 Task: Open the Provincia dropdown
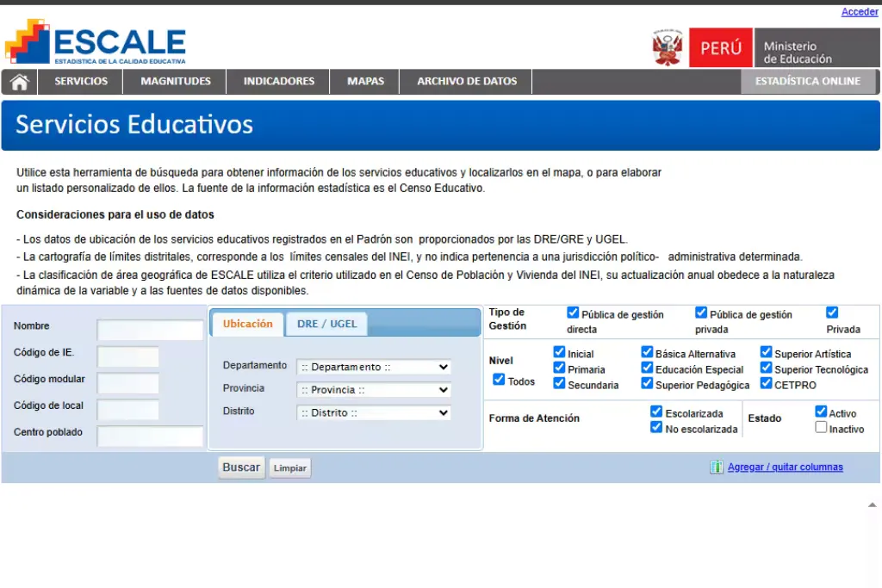point(373,390)
